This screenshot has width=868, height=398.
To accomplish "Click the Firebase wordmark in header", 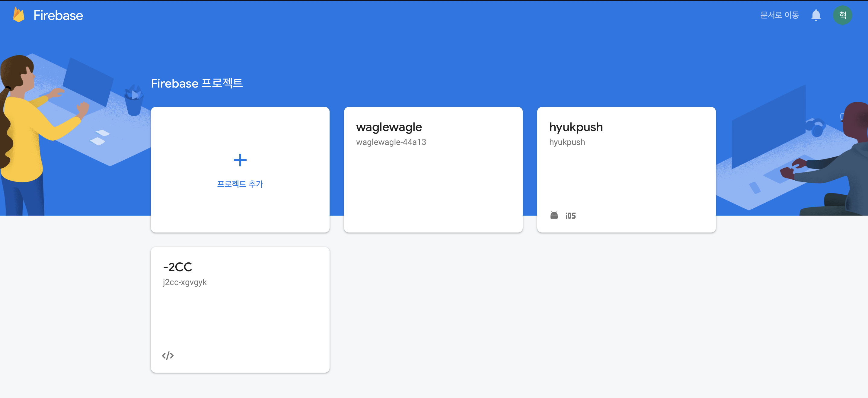I will [58, 15].
